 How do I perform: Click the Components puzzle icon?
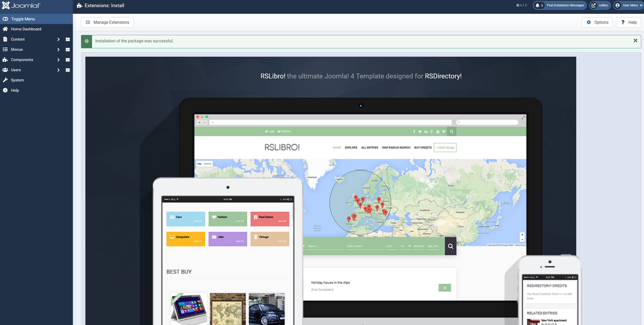click(x=5, y=60)
